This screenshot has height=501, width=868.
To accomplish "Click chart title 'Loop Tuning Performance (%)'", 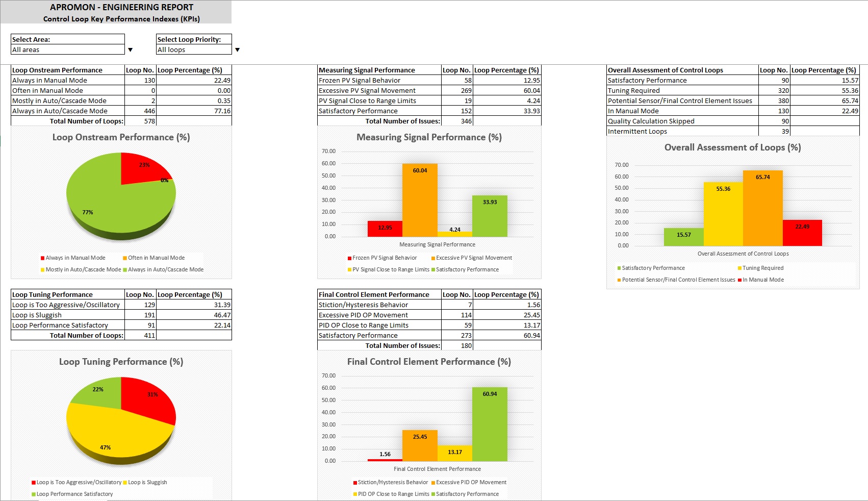I will [x=121, y=362].
